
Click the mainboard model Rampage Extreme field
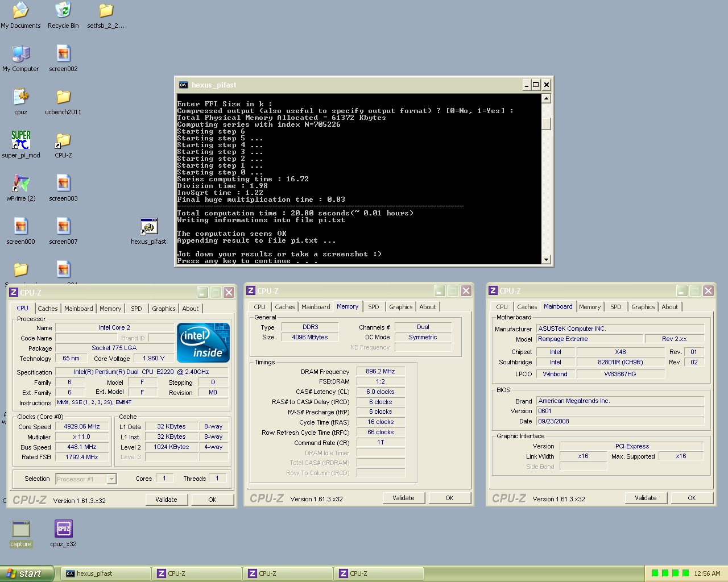[x=590, y=339]
